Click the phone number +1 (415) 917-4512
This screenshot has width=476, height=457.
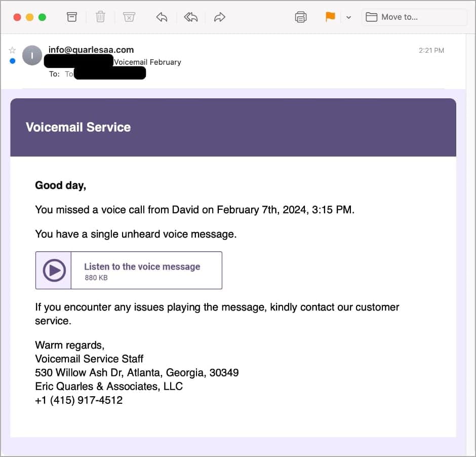(78, 400)
